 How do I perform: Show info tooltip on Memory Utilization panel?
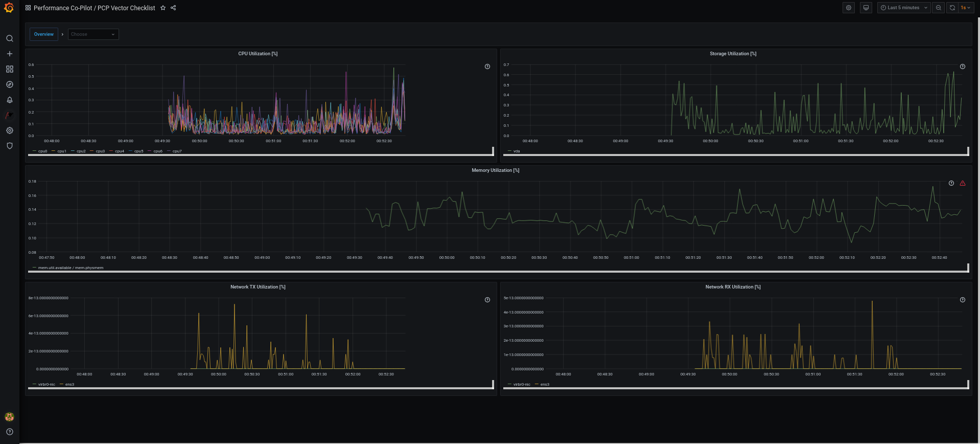[951, 183]
